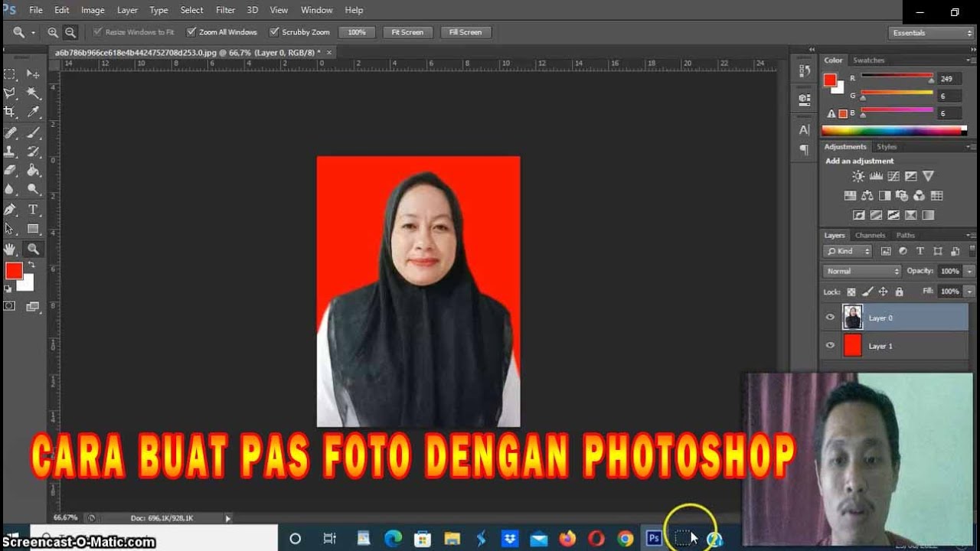Select the Move tool

click(33, 74)
